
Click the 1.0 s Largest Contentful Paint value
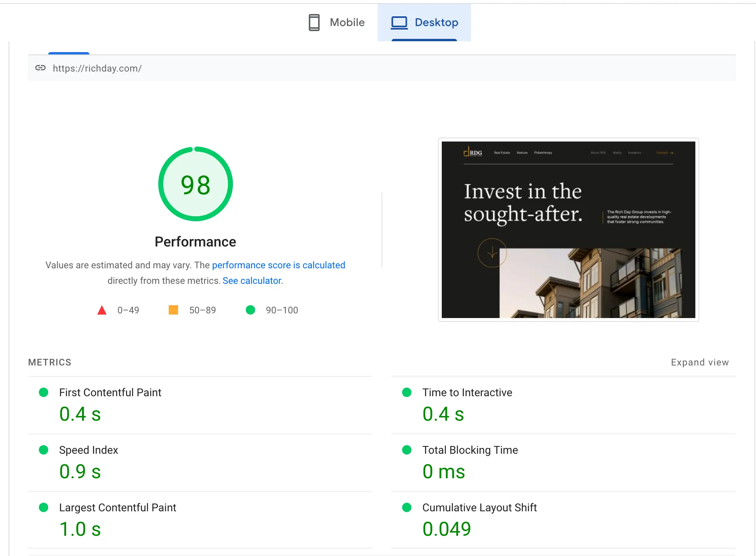coord(80,529)
